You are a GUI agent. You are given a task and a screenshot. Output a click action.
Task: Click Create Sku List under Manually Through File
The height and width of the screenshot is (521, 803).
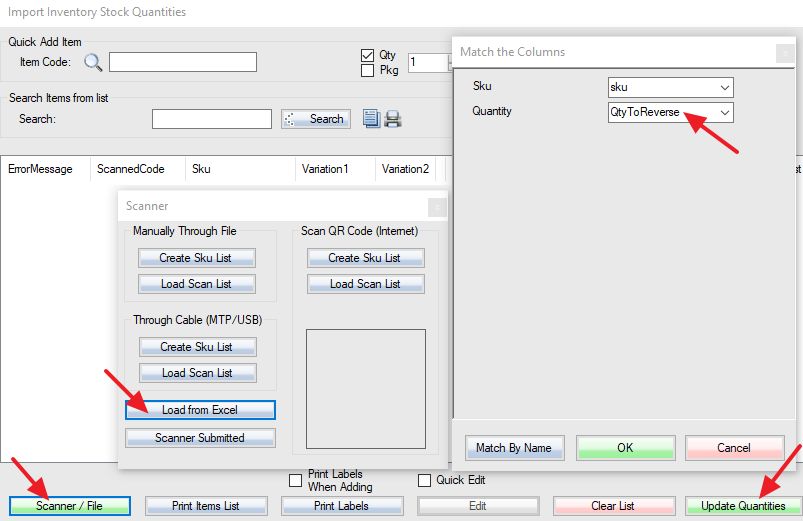coord(197,258)
